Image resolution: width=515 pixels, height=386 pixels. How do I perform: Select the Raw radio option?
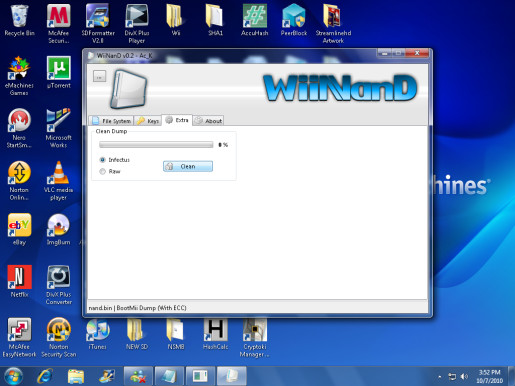point(110,171)
